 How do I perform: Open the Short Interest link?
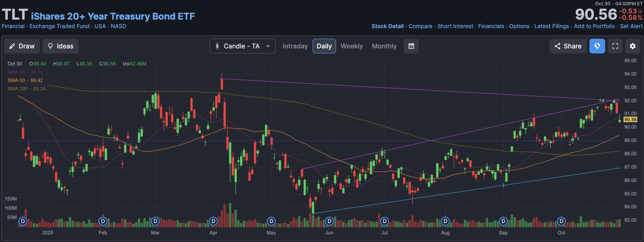click(x=455, y=26)
